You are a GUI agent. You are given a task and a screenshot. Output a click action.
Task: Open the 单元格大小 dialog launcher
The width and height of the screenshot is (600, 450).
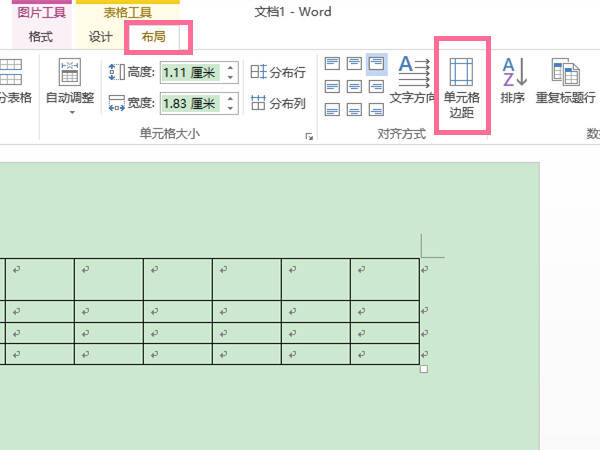[309, 137]
